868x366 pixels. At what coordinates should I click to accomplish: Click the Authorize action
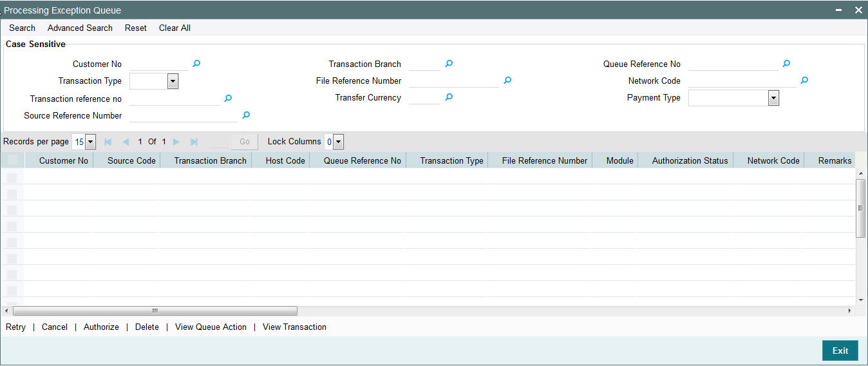tap(101, 327)
